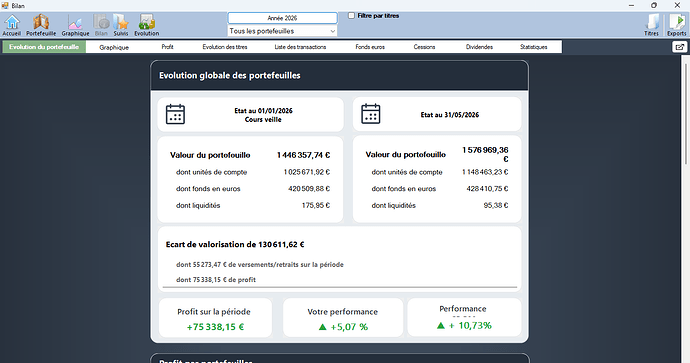Viewport: 690px width, 363px height.
Task: Switch to the Cessions tab
Action: coord(424,47)
